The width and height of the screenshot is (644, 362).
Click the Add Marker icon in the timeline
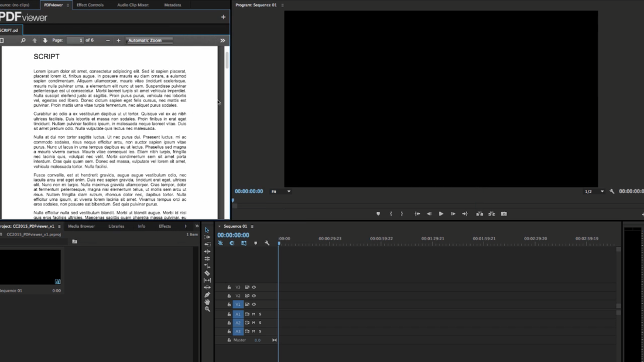[x=255, y=243]
